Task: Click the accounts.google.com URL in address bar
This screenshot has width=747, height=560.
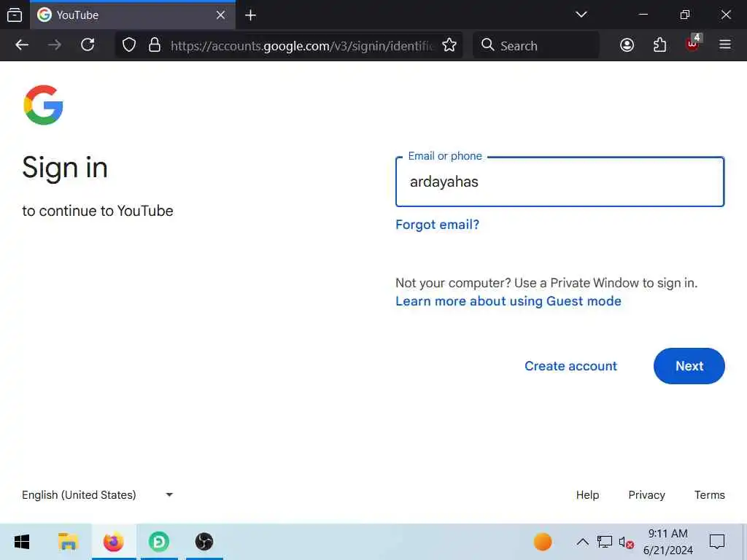Action: [302, 46]
